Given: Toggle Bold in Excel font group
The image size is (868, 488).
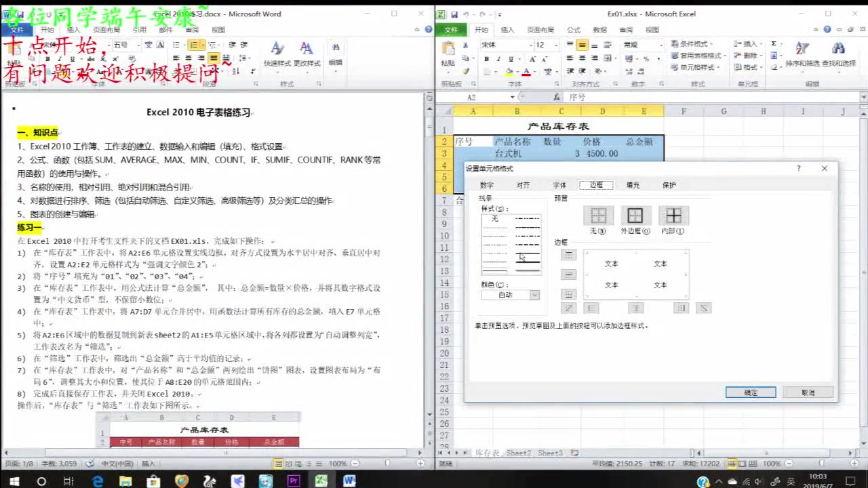Looking at the screenshot, I should coord(486,58).
